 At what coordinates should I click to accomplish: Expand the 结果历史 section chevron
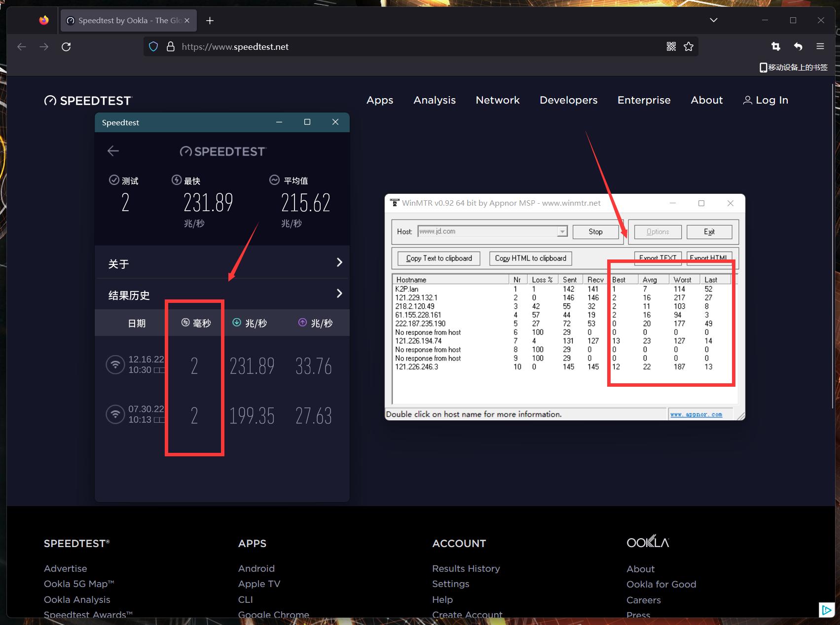[339, 294]
